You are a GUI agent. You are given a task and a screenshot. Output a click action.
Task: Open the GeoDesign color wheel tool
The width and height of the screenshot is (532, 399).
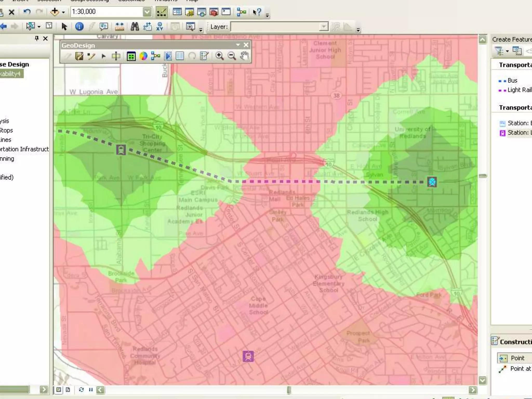click(143, 56)
